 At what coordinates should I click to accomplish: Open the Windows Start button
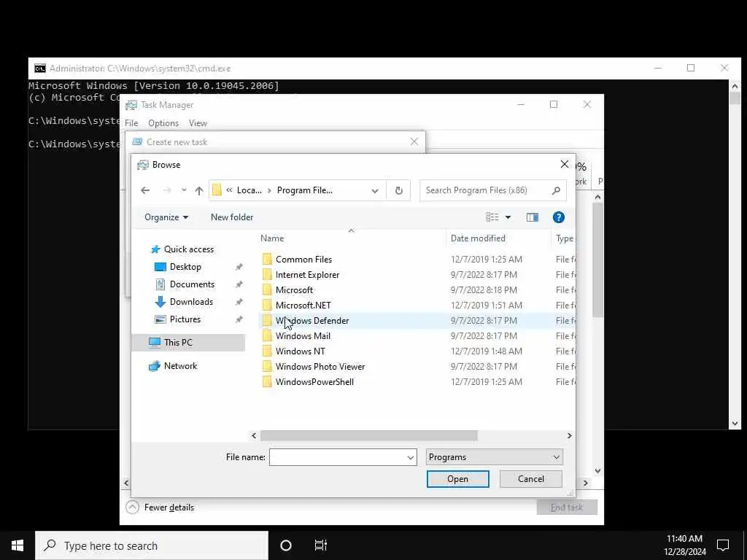18,545
